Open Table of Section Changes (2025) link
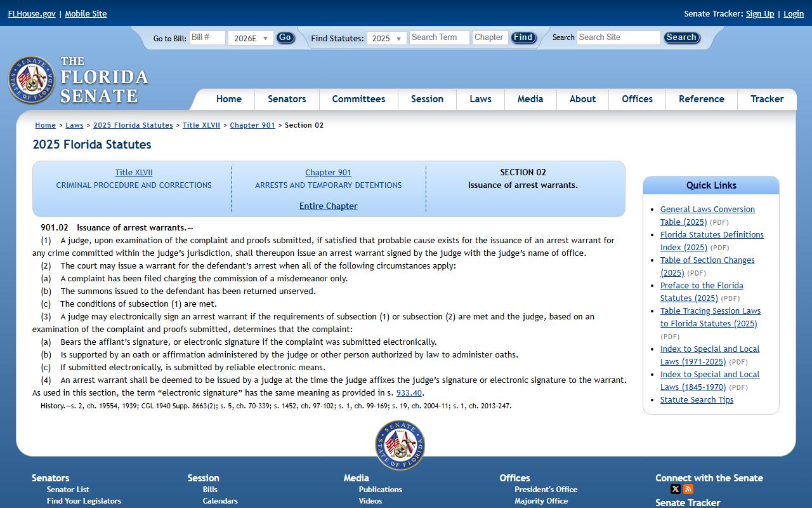Viewport: 812px width, 508px height. [x=707, y=266]
